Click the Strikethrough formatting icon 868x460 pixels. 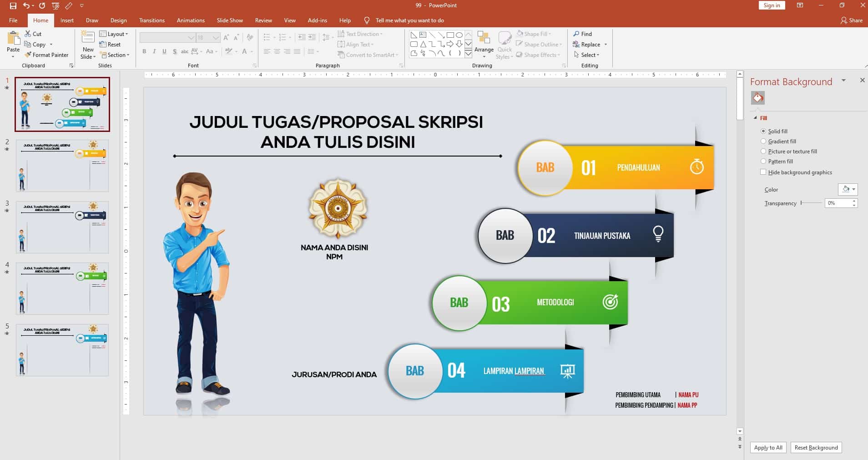click(x=174, y=51)
